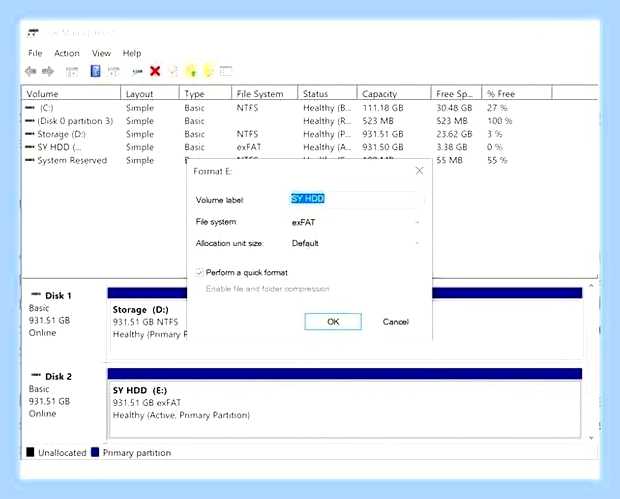Click the faded properties checkmark toolbar icon

click(x=173, y=72)
